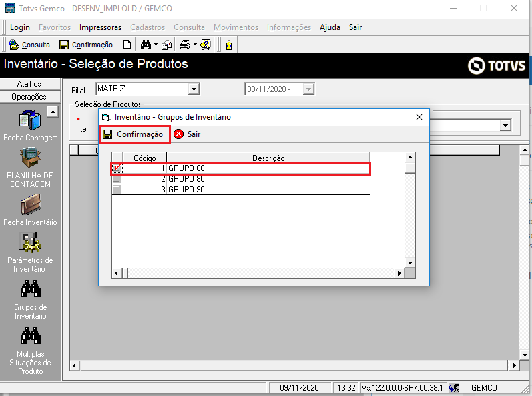Select the GRUPO 60 description cell

pos(268,168)
